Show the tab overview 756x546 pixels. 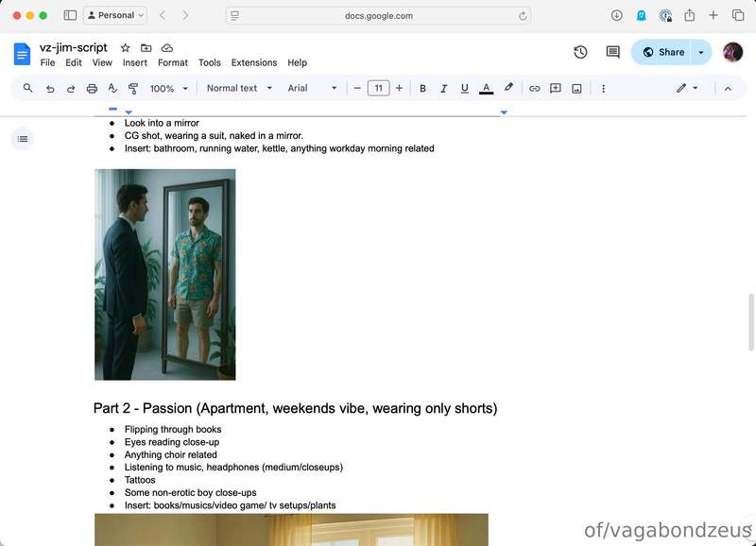pyautogui.click(x=738, y=15)
